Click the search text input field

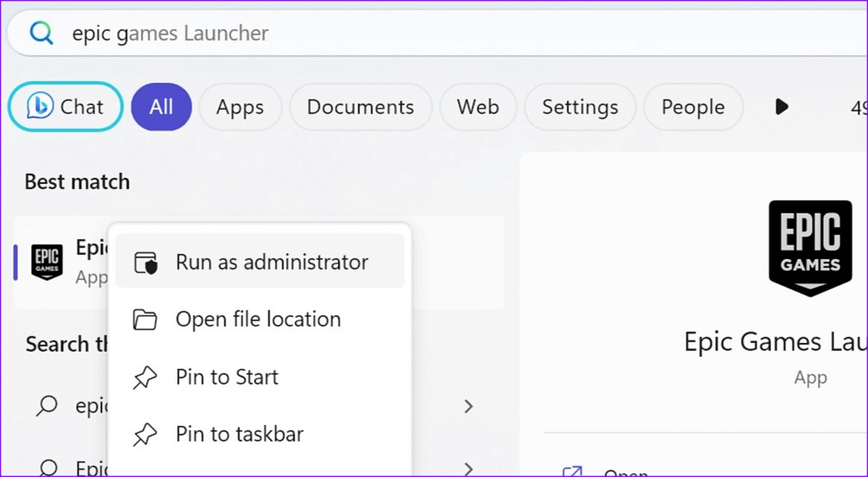coord(434,33)
